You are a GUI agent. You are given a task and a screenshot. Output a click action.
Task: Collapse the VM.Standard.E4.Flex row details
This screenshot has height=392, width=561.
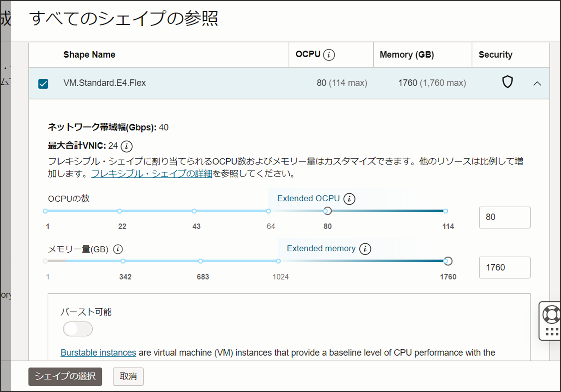[537, 83]
